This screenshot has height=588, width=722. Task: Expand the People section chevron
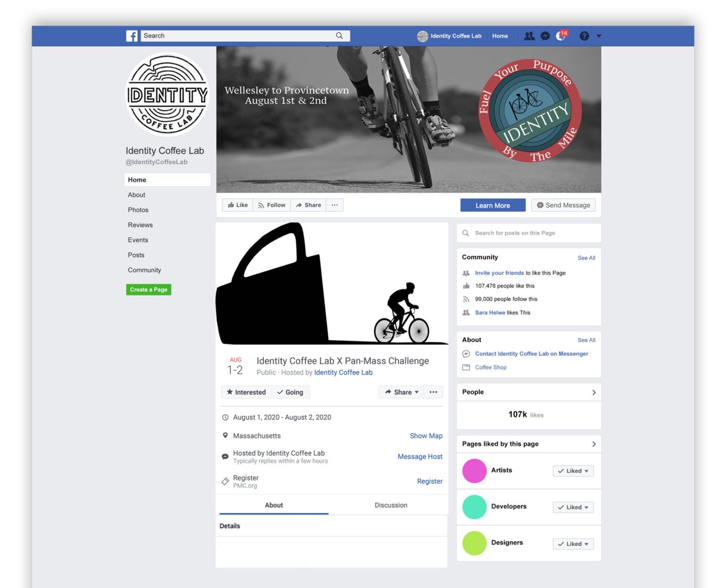pyautogui.click(x=594, y=392)
